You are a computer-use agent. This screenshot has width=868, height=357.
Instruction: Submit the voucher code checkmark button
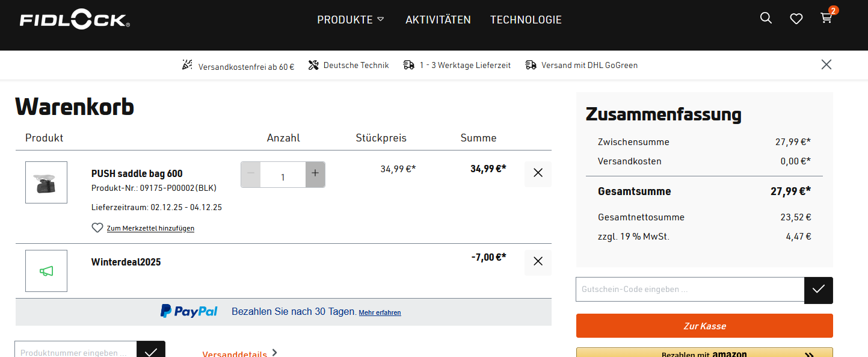[x=818, y=290]
